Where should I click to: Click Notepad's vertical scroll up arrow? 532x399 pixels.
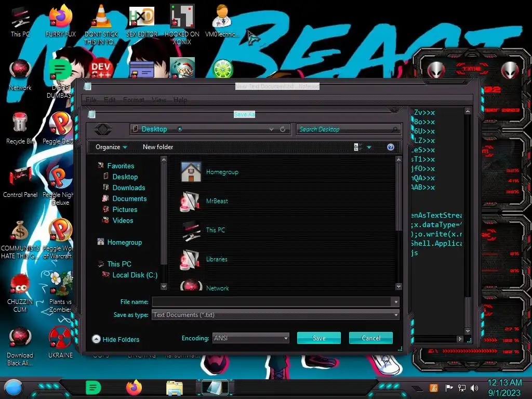(468, 111)
